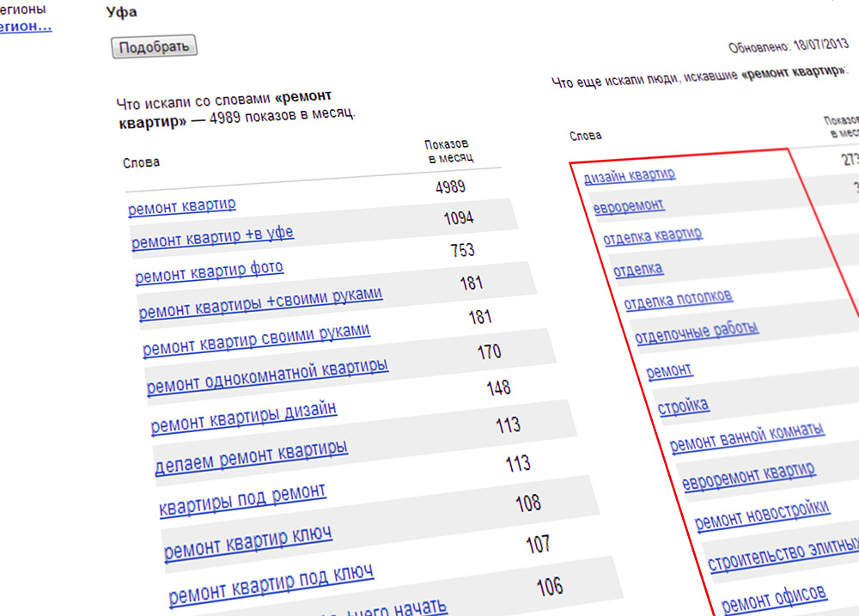
Task: Click the Подобрать button
Action: [155, 46]
